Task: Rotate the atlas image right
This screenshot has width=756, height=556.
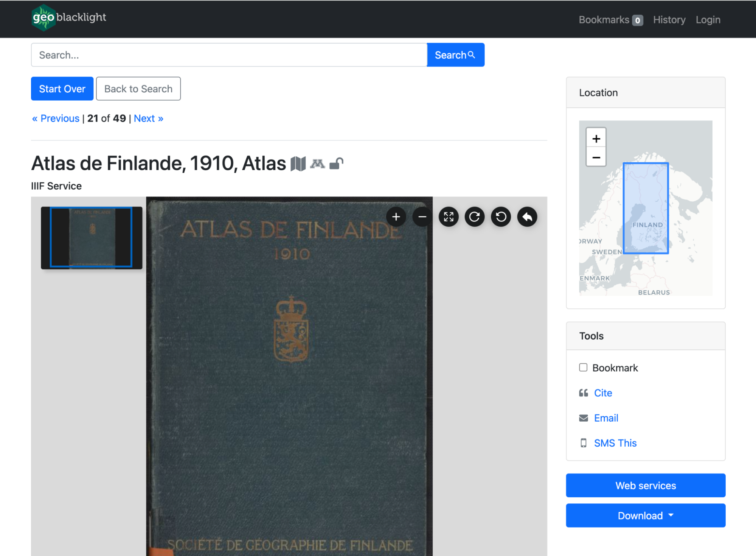Action: pyautogui.click(x=475, y=217)
